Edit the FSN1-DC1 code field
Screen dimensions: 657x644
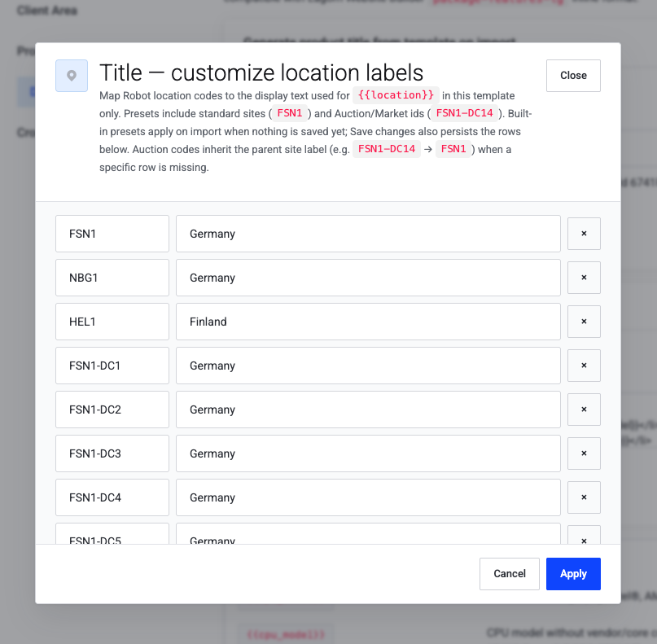[112, 366]
